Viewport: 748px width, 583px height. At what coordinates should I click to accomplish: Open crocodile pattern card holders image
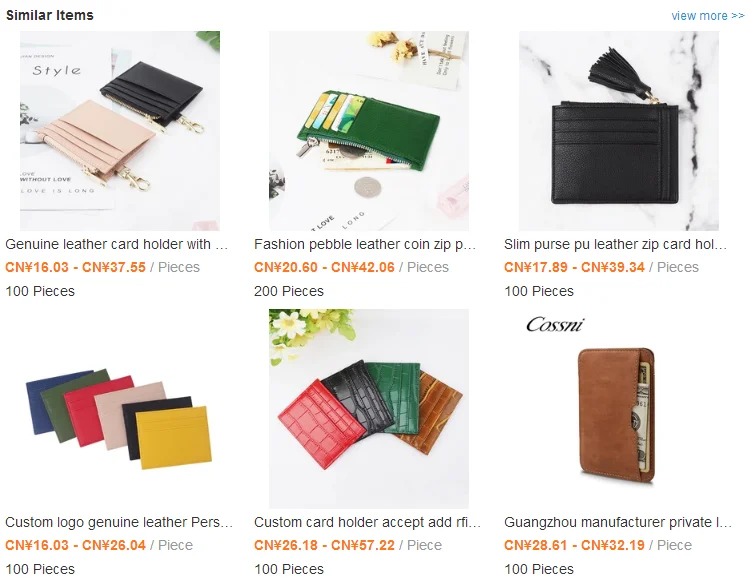(x=369, y=409)
